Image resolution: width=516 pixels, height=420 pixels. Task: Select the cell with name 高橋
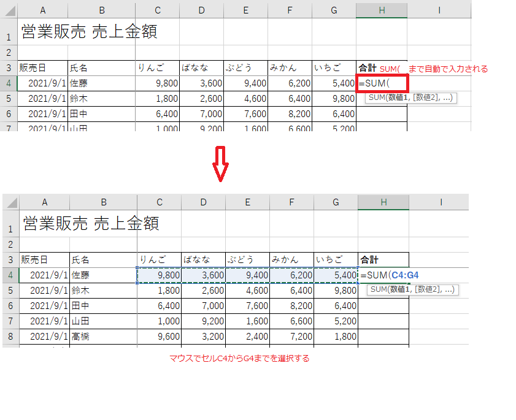coord(103,337)
